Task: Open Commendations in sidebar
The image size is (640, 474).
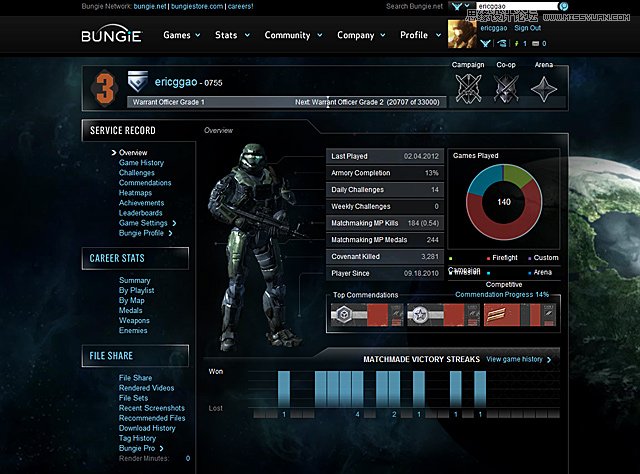Action: 145,183
